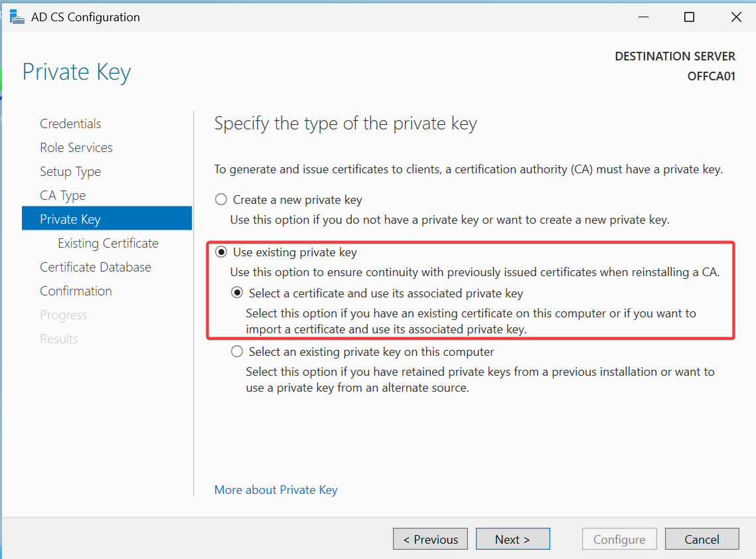Choose Select an existing private key on this computer
The width and height of the screenshot is (756, 559).
tap(237, 352)
